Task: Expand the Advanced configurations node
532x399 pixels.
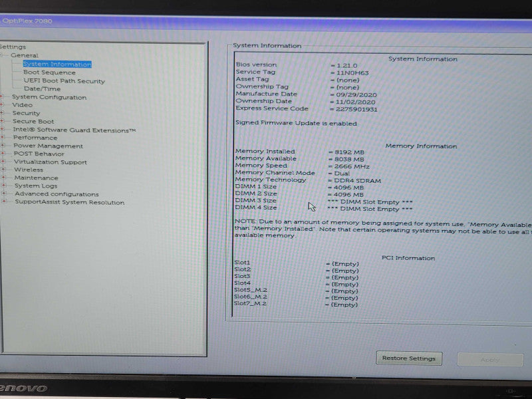Action: coord(4,193)
